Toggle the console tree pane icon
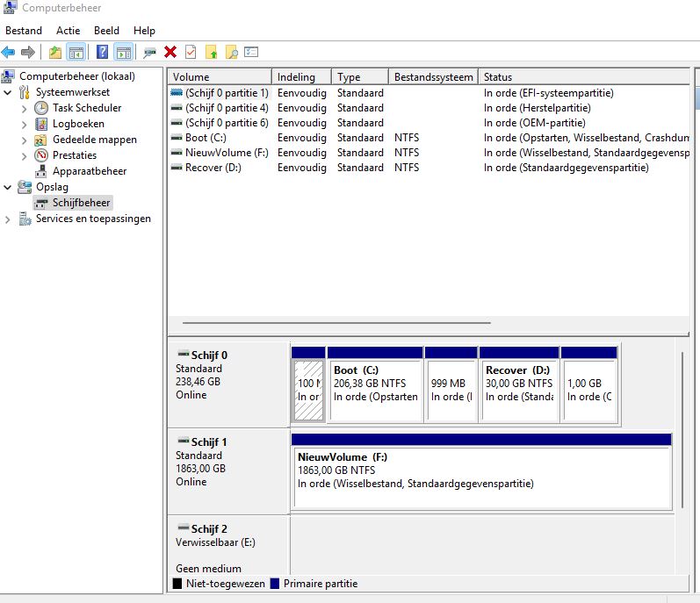This screenshot has height=603, width=700. click(76, 52)
